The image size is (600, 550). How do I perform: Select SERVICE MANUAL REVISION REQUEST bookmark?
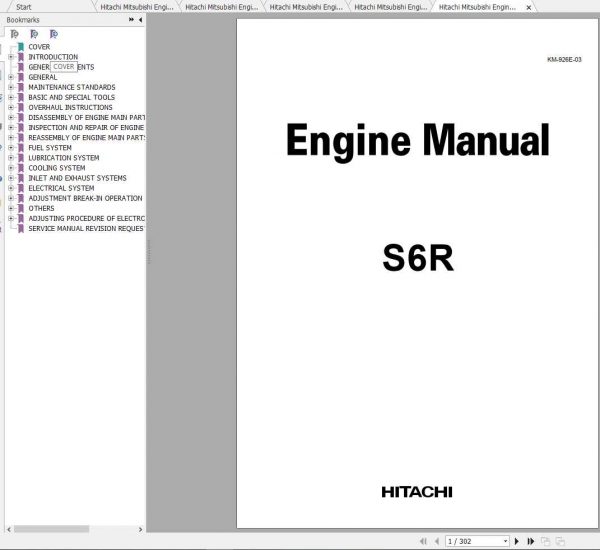86,228
